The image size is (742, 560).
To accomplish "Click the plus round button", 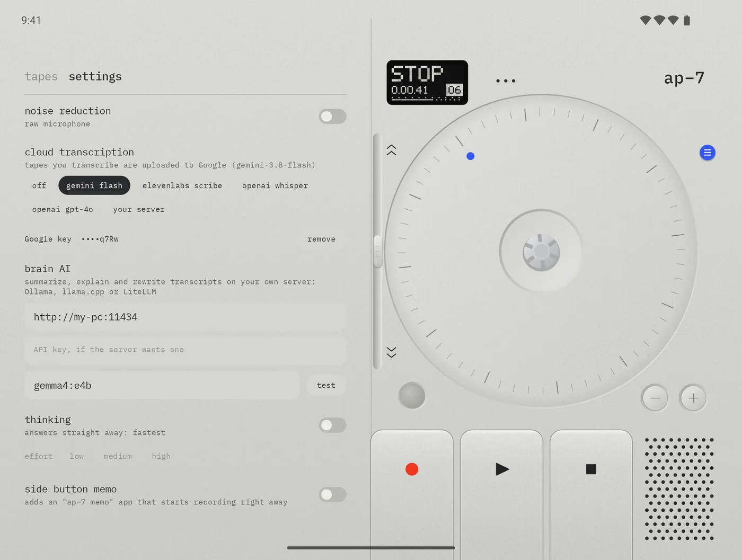I will (693, 398).
